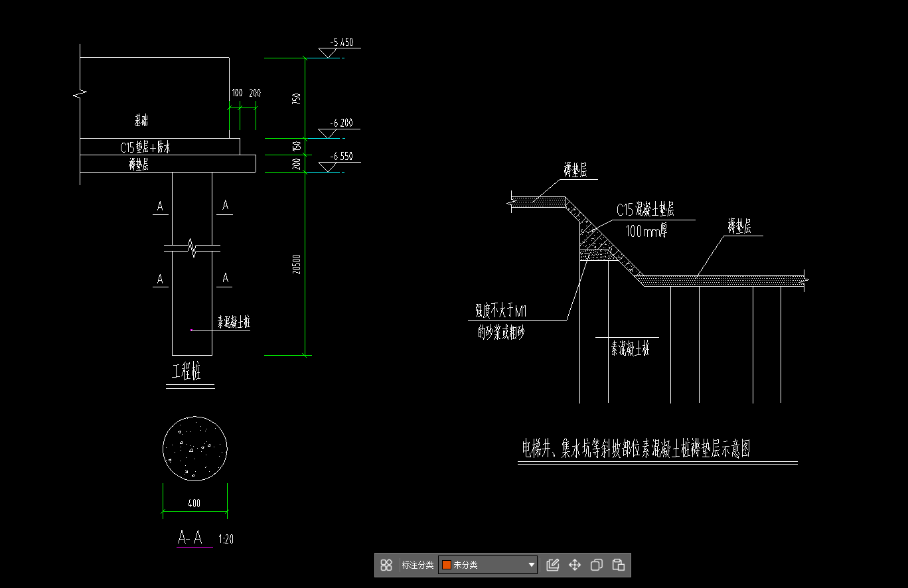Click the edit annotation pencil icon
This screenshot has height=588, width=908.
[x=553, y=565]
